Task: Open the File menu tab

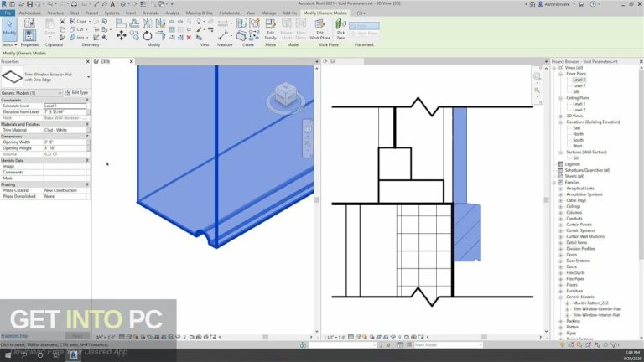Action: [8, 13]
